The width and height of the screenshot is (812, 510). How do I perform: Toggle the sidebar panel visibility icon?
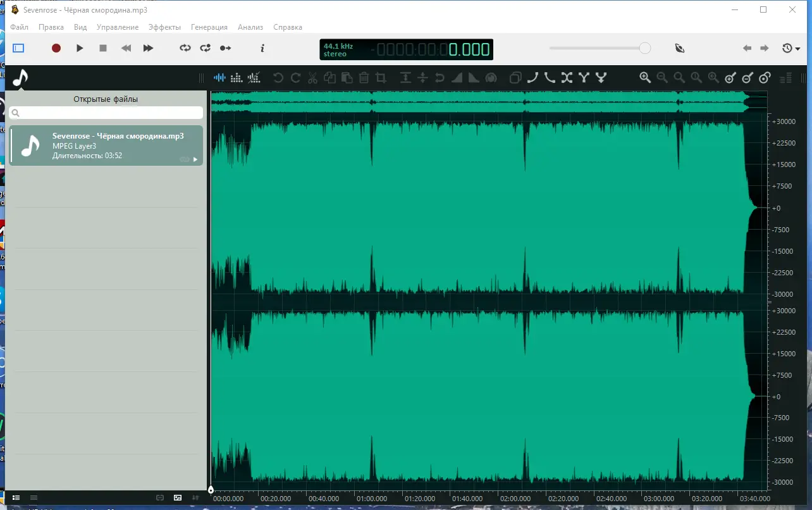point(18,48)
